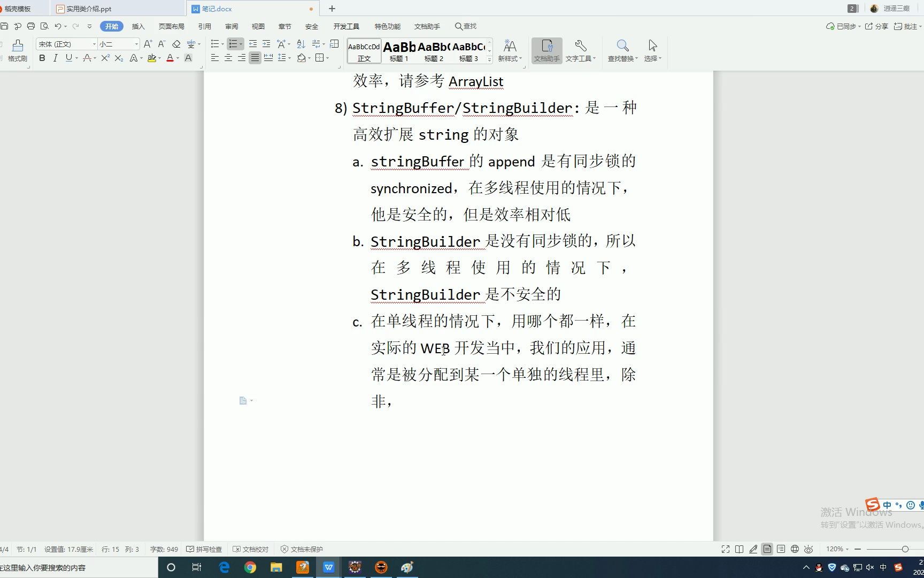
Task: Click the full screen icon in status bar
Action: click(726, 549)
